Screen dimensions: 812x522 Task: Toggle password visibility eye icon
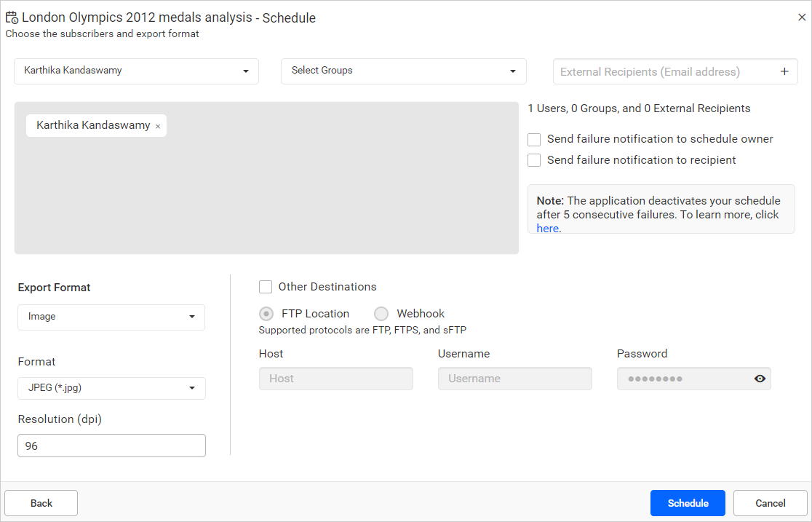(760, 379)
